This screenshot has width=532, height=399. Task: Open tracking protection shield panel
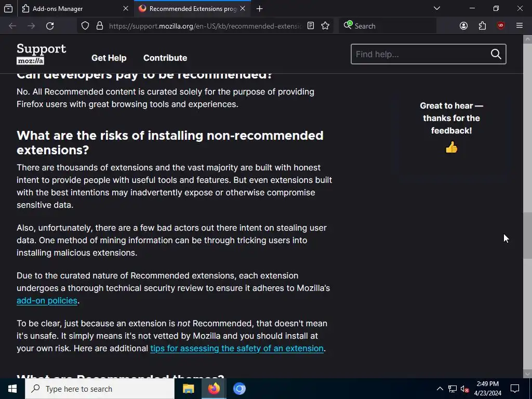[85, 26]
